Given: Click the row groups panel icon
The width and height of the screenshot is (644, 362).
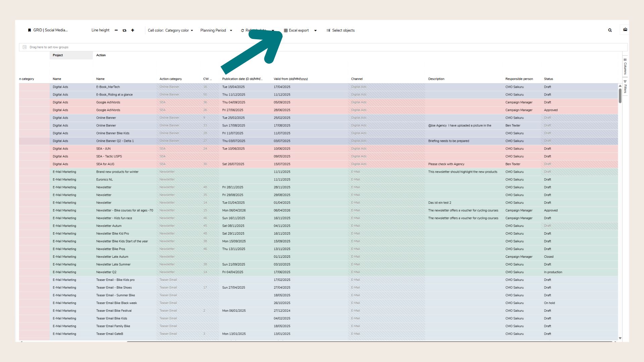Looking at the screenshot, I should pos(24,47).
